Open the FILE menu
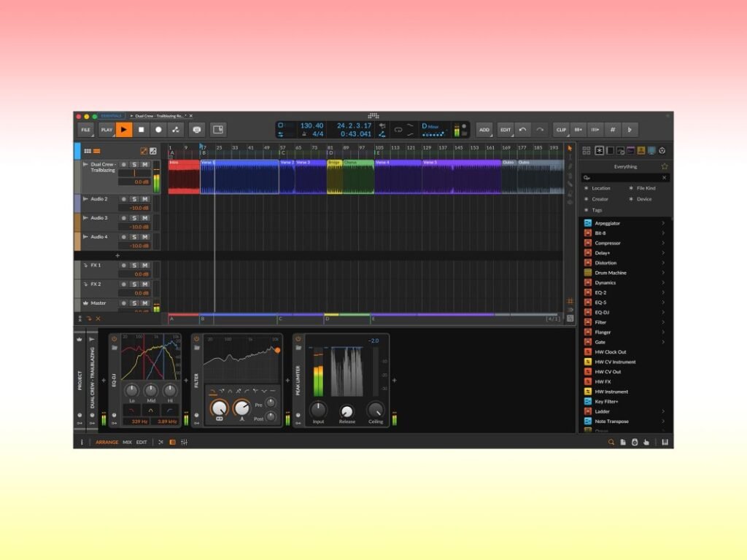 coord(86,130)
